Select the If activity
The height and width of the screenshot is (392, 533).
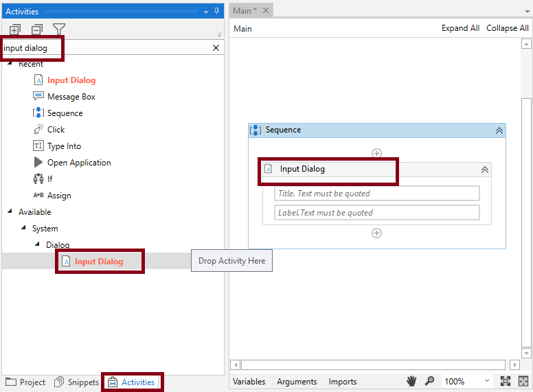coord(50,179)
